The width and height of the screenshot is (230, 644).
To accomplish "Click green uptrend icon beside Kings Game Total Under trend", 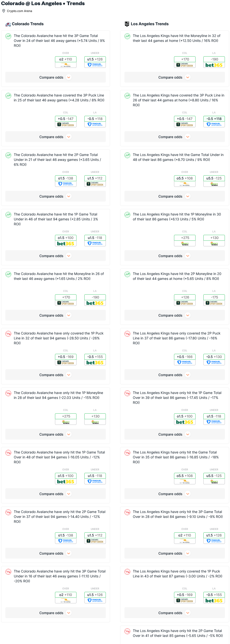I will coord(128,155).
